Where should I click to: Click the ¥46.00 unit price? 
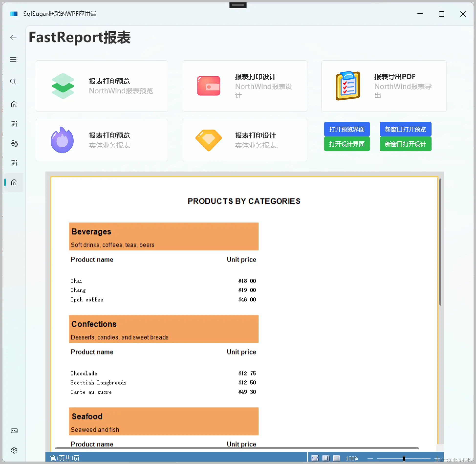[x=247, y=299]
